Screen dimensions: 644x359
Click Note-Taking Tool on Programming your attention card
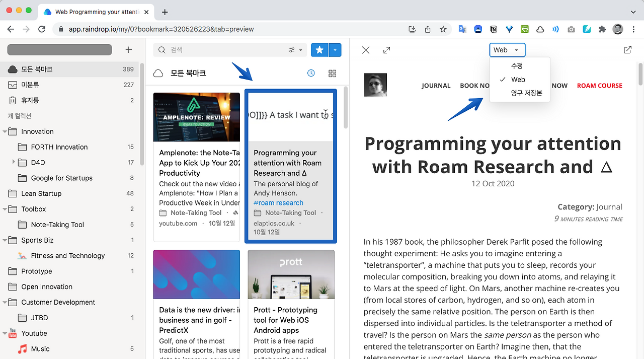pos(290,213)
